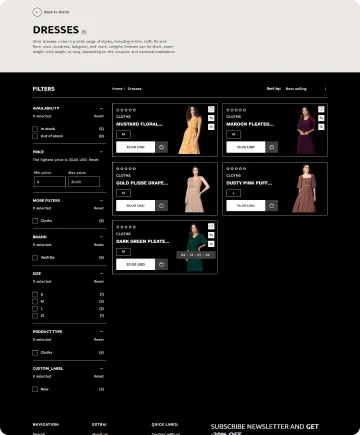Click the back arrow circle icon
The image size is (360, 435).
[37, 12]
